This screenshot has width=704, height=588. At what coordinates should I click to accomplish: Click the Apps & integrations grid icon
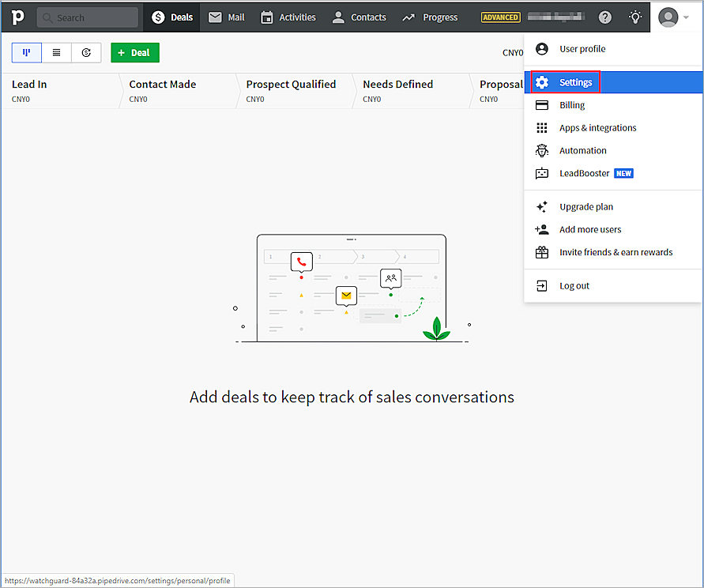point(542,128)
